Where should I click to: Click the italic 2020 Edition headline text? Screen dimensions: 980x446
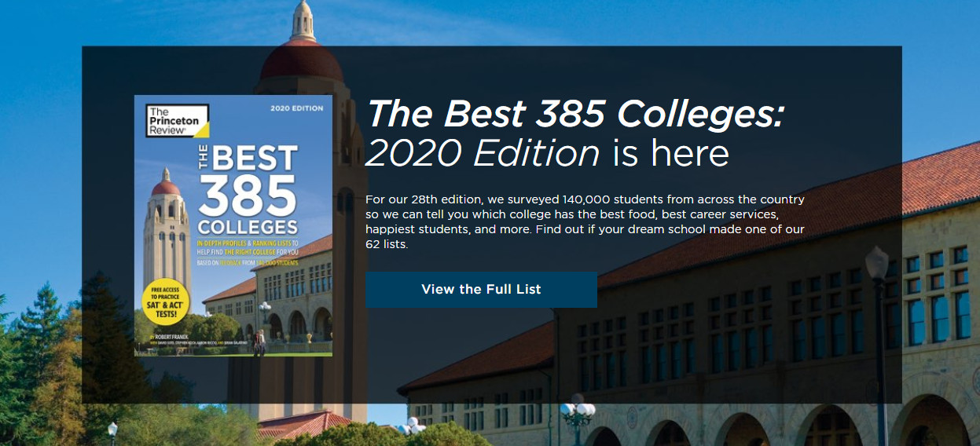pos(483,153)
